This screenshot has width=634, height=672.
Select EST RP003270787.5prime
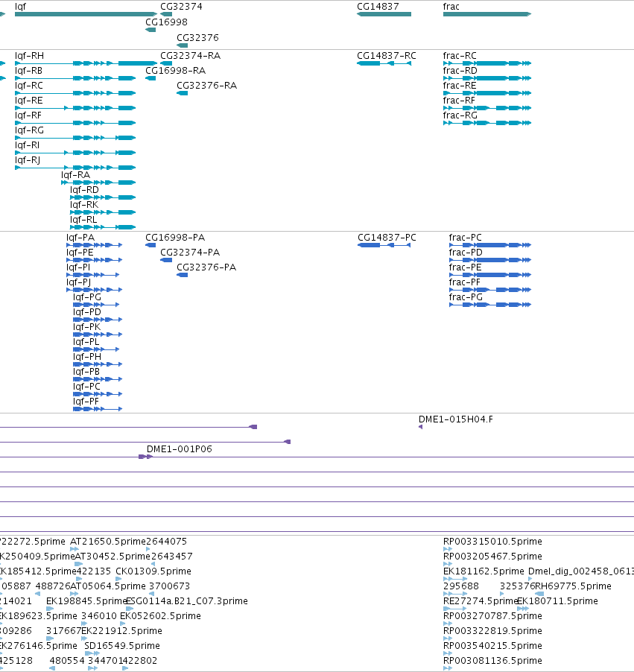448,624
